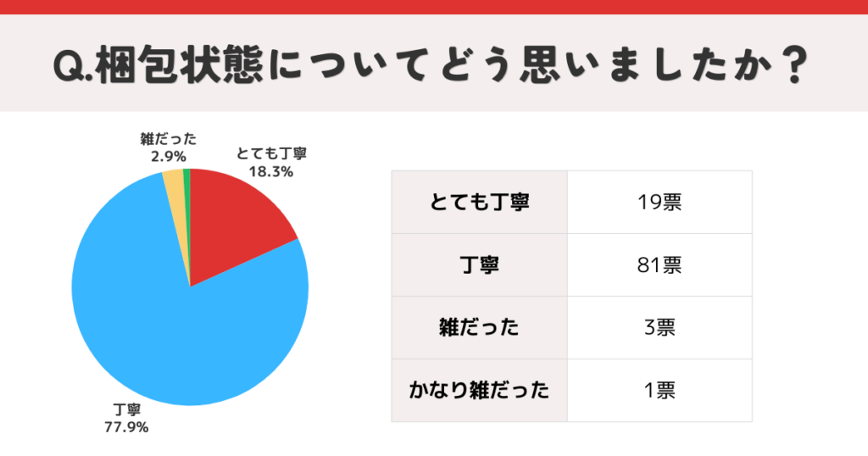This screenshot has height=456, width=868.
Task: Select the 雑だった table row header
Action: [479, 328]
